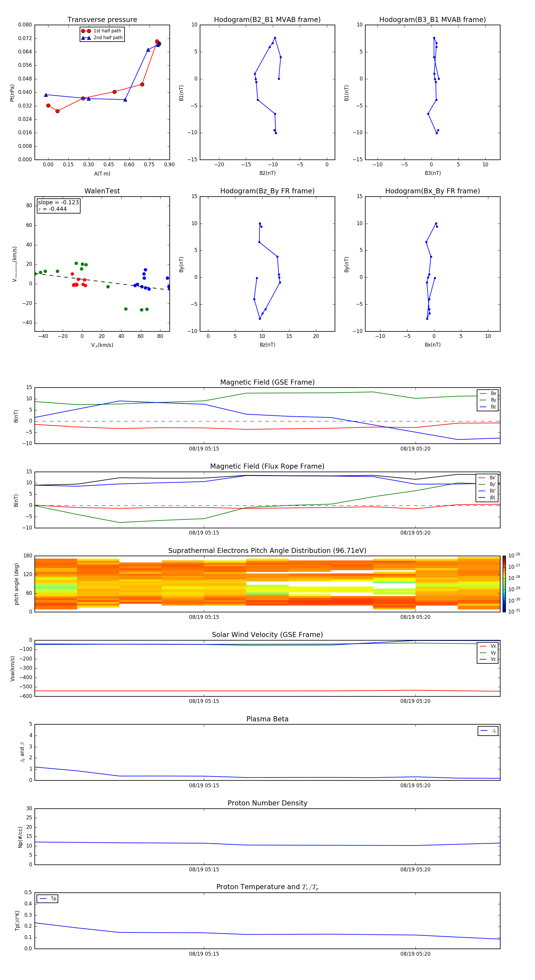
Task: Click the Tp(10^6K) y-axis label
Action: [17, 921]
